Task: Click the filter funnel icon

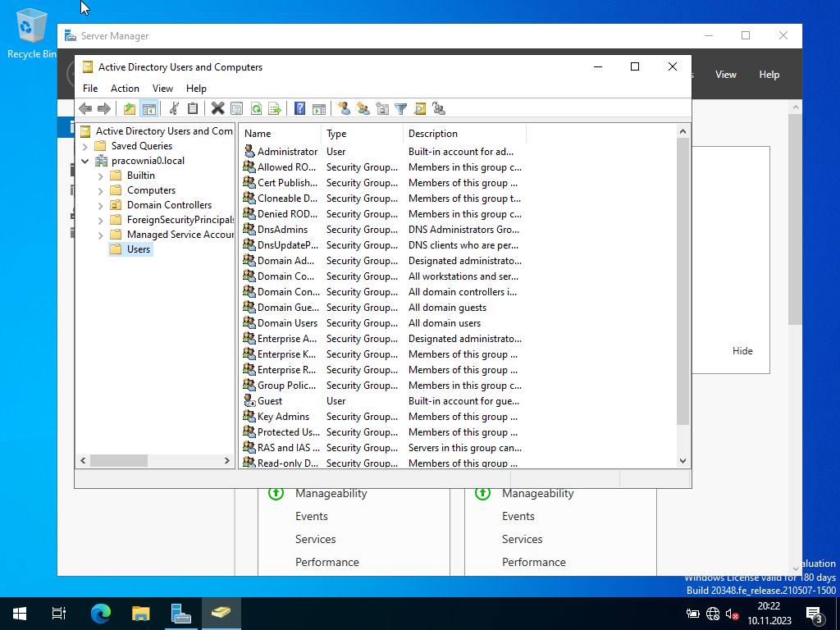Action: pos(400,109)
